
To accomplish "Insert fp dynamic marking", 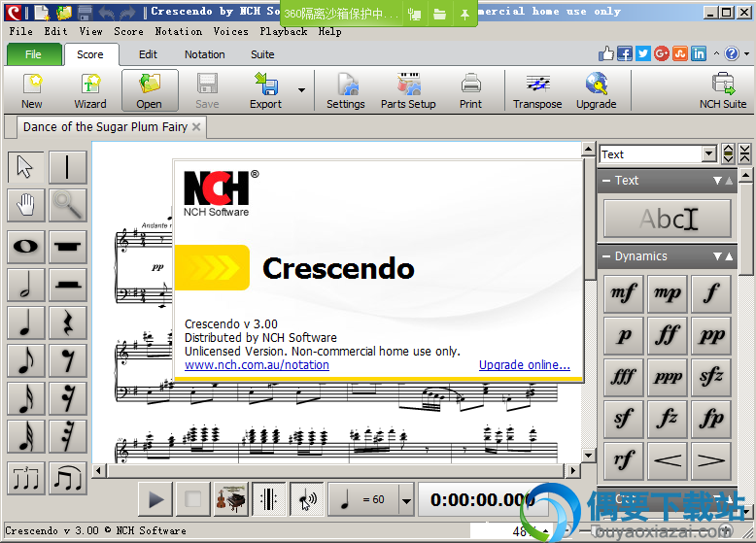I will click(711, 420).
